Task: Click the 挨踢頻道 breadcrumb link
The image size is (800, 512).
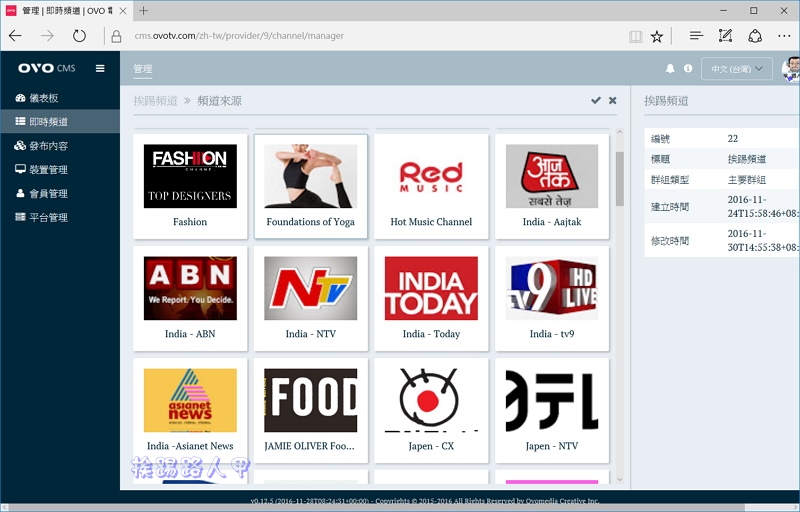Action: pyautogui.click(x=155, y=100)
